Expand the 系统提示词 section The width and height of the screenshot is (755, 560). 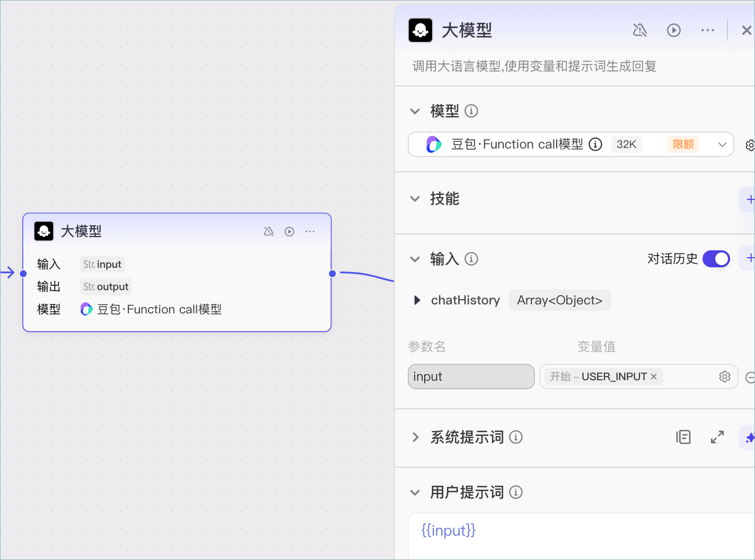point(415,437)
